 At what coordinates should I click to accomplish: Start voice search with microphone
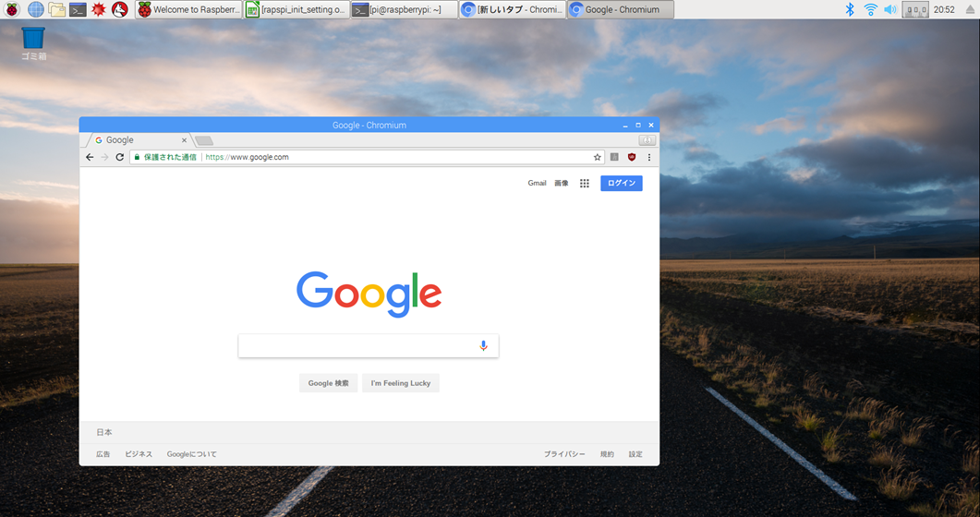click(x=483, y=346)
